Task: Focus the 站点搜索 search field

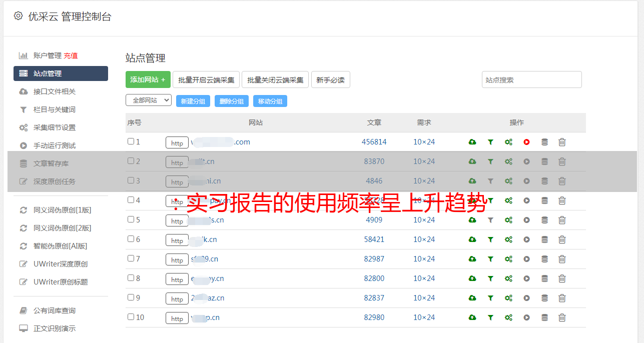Action: coord(532,79)
